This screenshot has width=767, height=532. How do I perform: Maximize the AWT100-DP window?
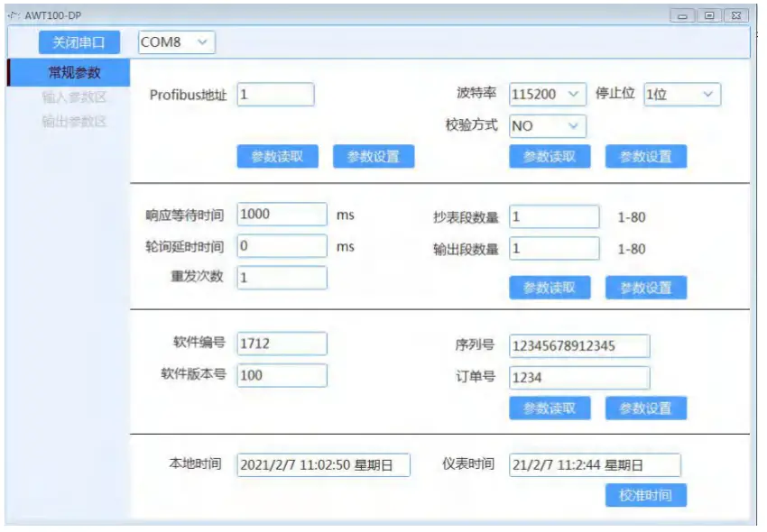point(709,15)
